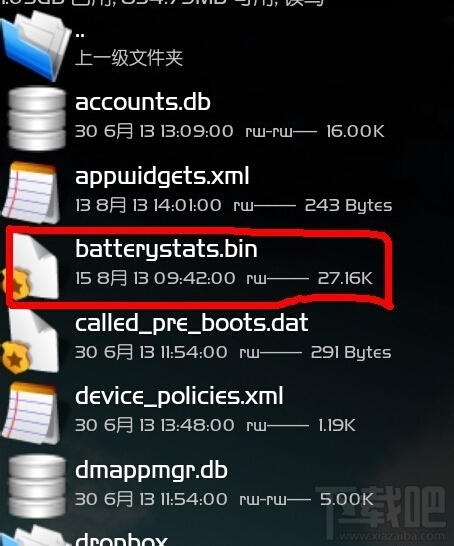Open the accounts.db file name
This screenshot has width=454, height=546.
point(143,102)
